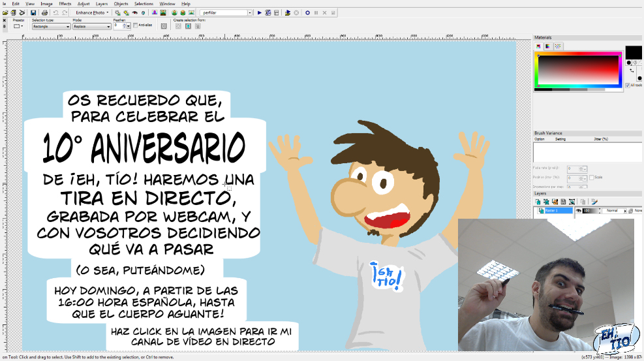Uncheck the All tools checkbox
This screenshot has width=644, height=361.
point(628,85)
